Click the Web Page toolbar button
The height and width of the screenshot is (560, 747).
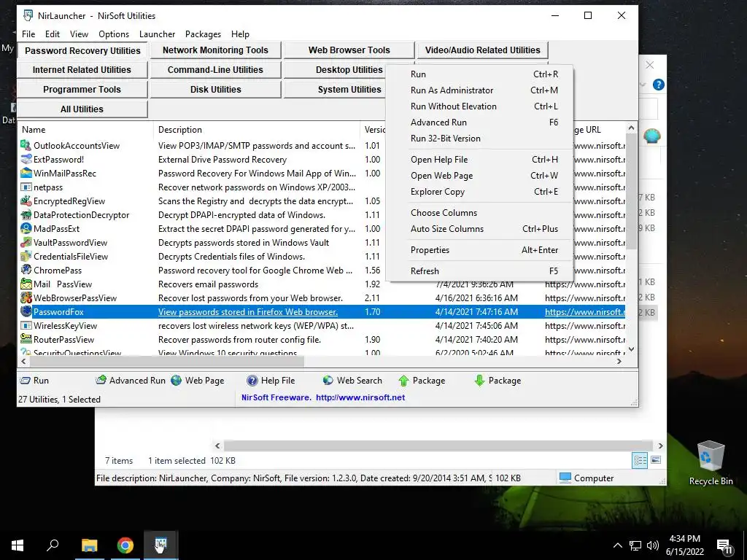(198, 381)
